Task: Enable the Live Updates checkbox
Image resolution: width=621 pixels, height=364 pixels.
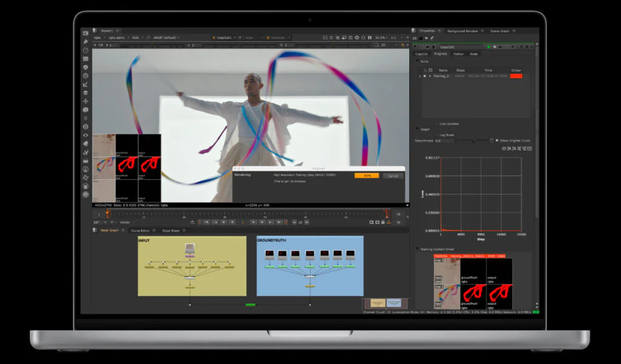Action: [437, 124]
